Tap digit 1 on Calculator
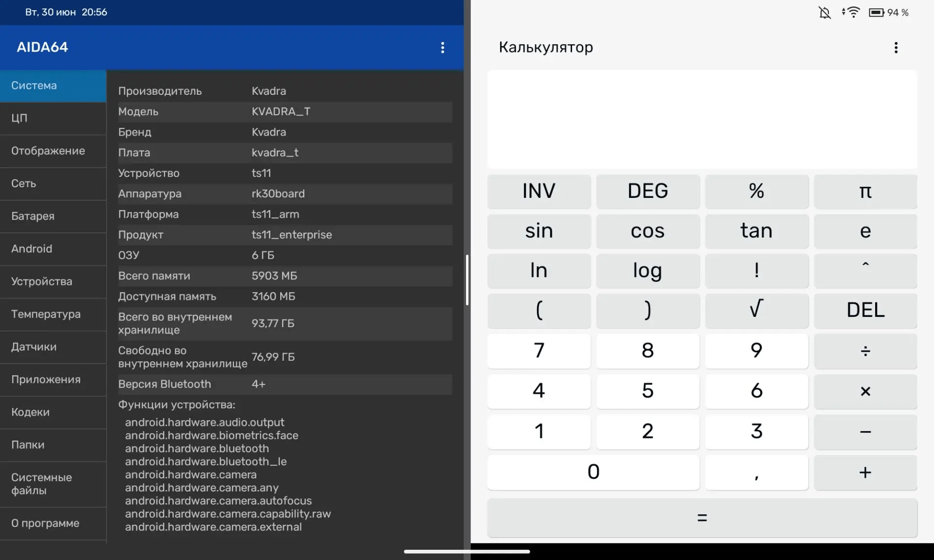 (x=539, y=431)
